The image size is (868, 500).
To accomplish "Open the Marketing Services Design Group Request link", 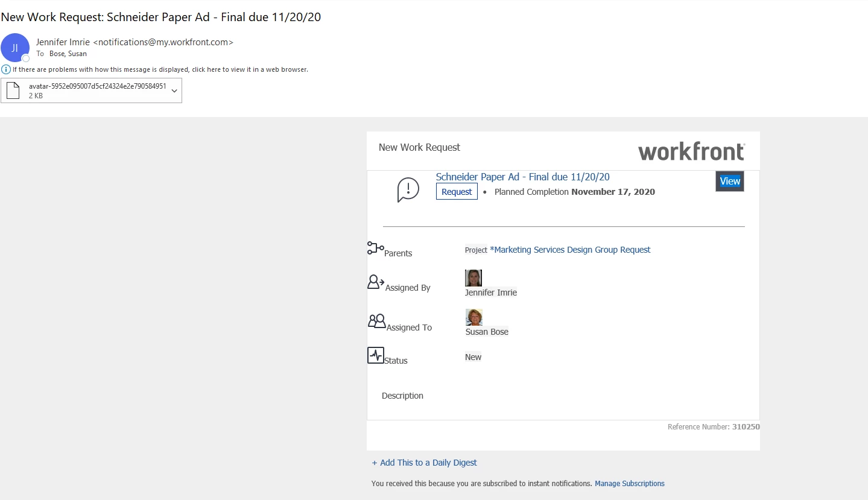I will [570, 250].
